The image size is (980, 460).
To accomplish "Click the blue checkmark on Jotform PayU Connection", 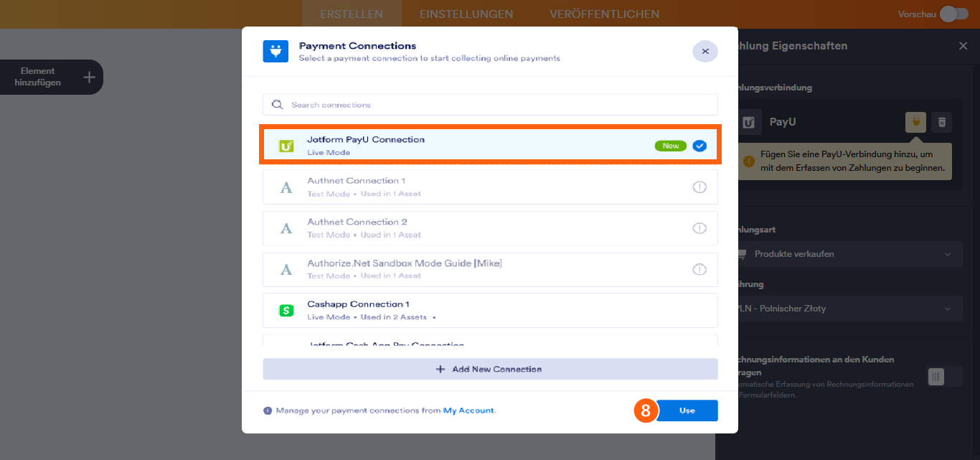I will click(x=699, y=146).
